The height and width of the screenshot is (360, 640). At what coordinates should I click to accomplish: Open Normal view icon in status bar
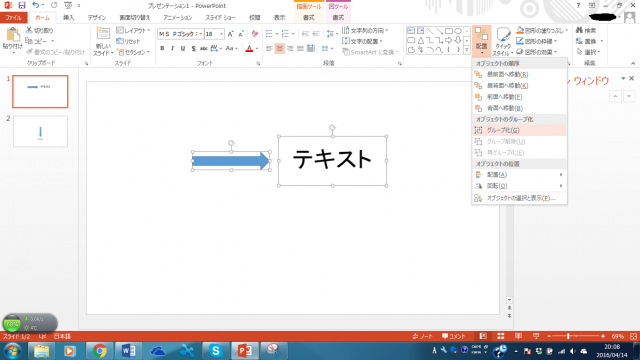[483, 336]
